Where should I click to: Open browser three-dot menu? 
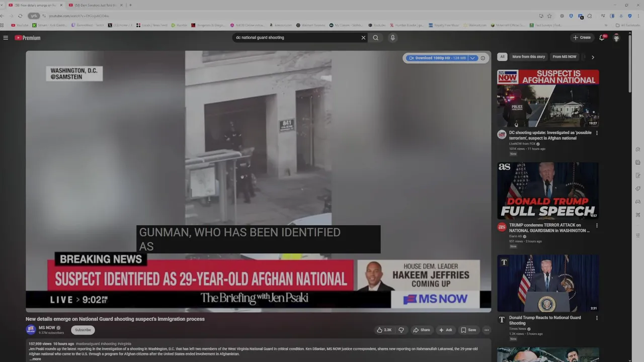638,16
